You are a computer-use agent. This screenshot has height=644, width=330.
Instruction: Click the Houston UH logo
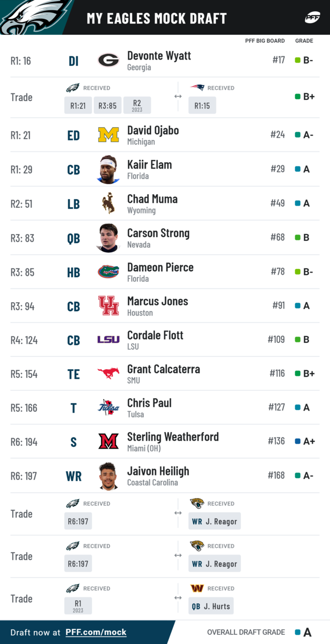coord(108,305)
